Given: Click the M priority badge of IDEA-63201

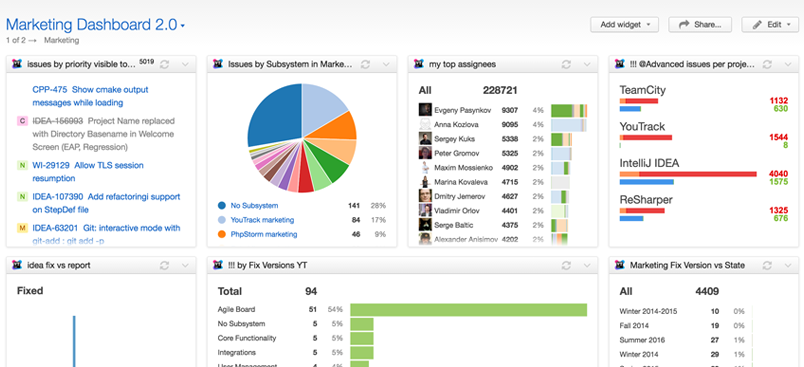Looking at the screenshot, I should tap(22, 228).
